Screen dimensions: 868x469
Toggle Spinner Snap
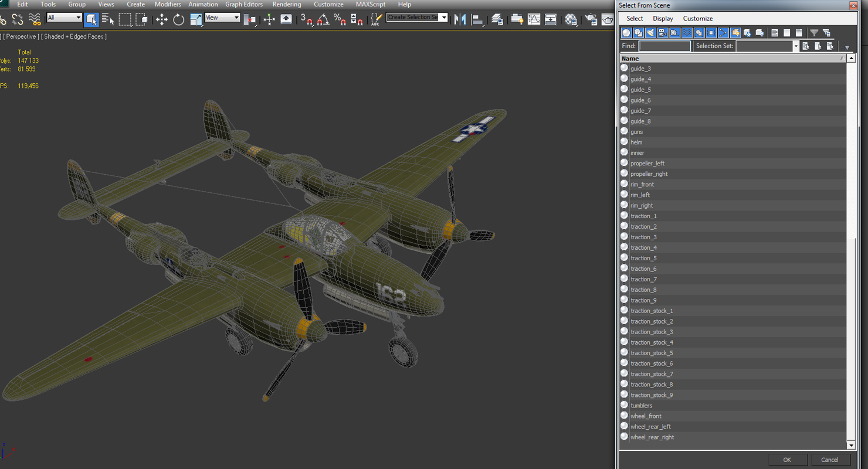(x=356, y=19)
